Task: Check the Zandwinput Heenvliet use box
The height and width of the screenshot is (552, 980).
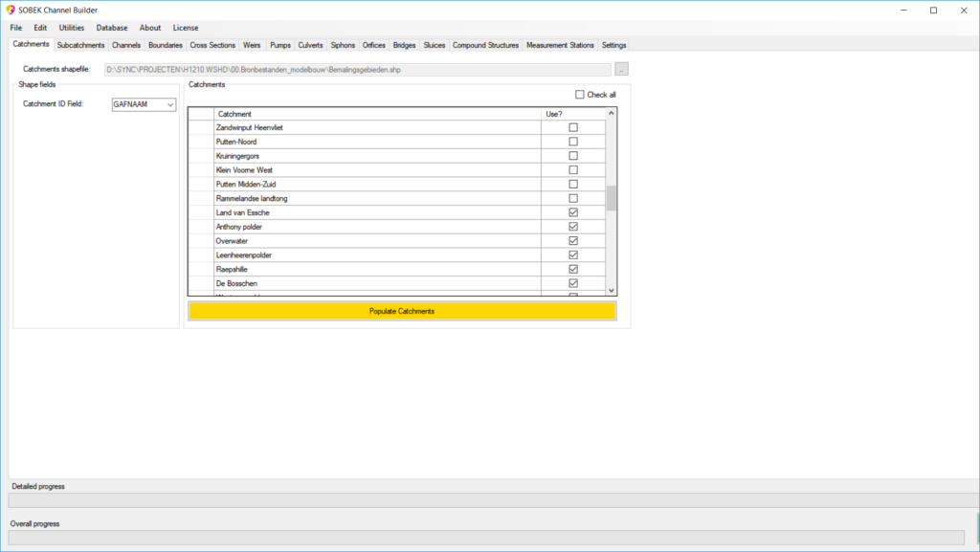Action: coord(573,127)
